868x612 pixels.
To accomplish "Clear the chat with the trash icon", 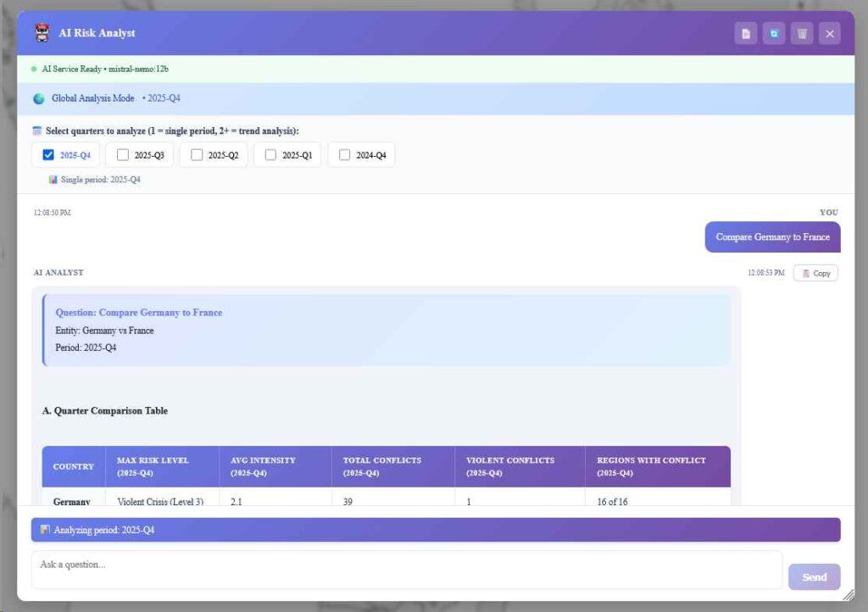I will (802, 33).
